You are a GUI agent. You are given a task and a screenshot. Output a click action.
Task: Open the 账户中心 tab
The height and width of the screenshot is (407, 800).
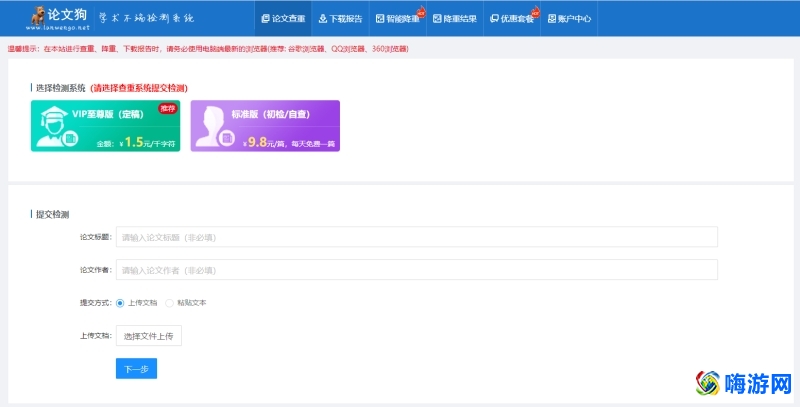click(x=569, y=18)
